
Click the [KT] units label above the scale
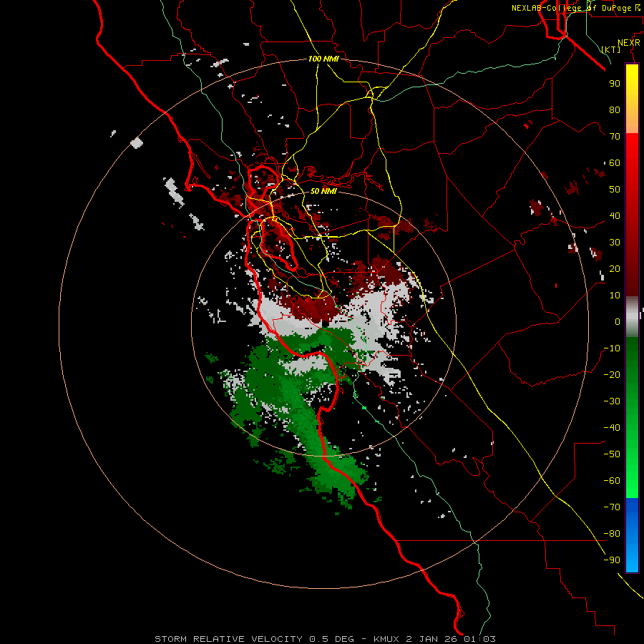pyautogui.click(x=611, y=49)
